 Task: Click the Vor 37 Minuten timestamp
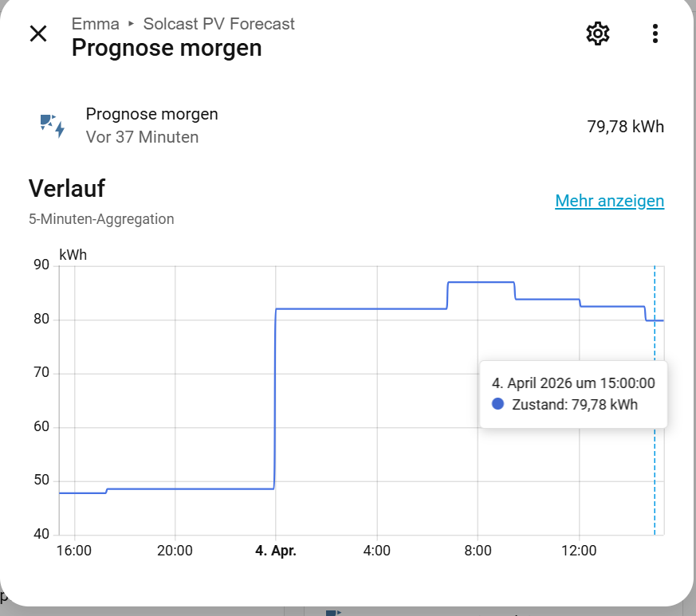point(142,137)
